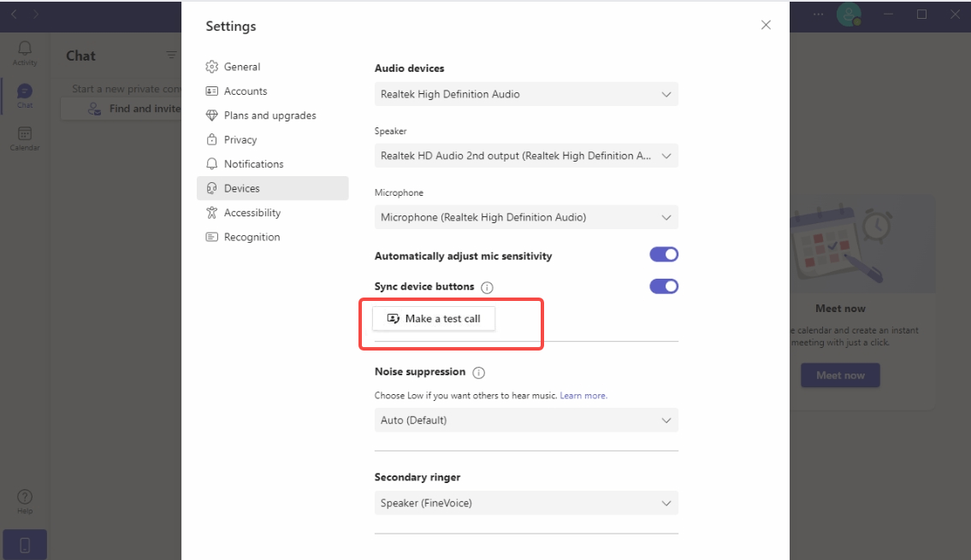Turn off Sync device buttons

[664, 286]
